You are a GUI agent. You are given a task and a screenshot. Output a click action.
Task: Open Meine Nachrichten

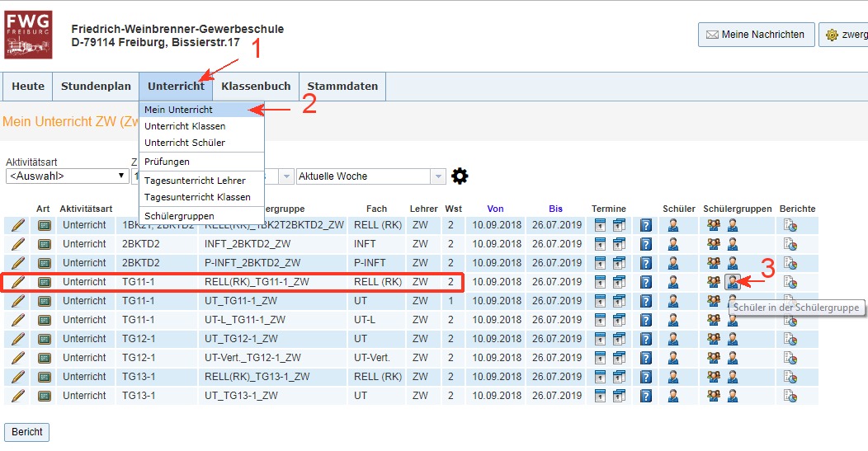pos(754,35)
